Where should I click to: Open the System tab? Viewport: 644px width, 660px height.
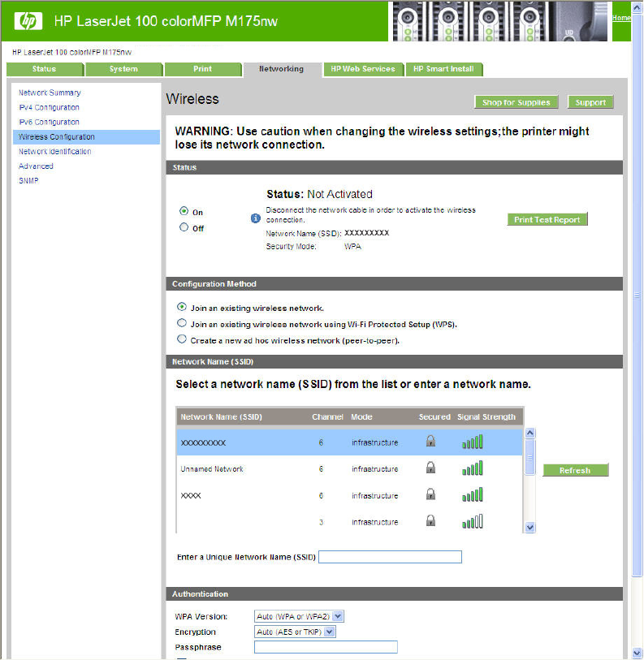pyautogui.click(x=123, y=69)
